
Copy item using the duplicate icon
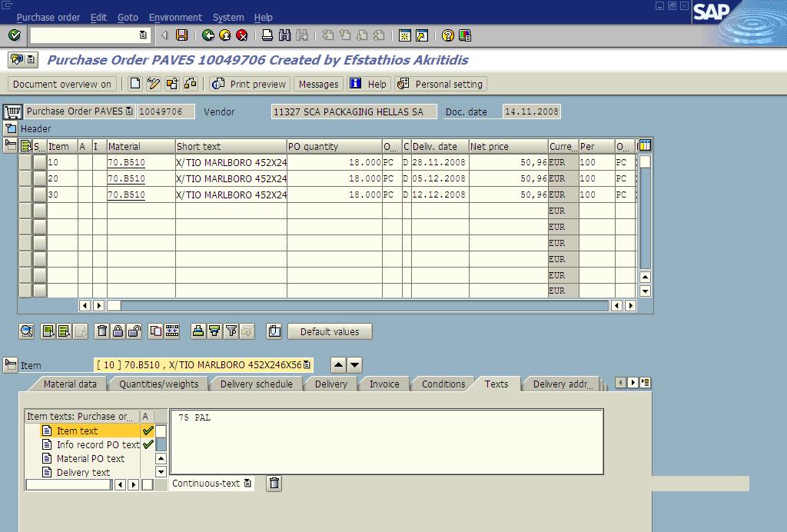pyautogui.click(x=156, y=331)
